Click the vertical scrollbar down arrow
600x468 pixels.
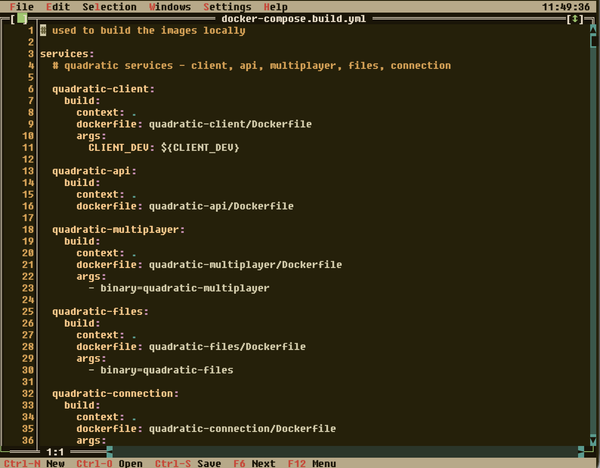(593, 441)
